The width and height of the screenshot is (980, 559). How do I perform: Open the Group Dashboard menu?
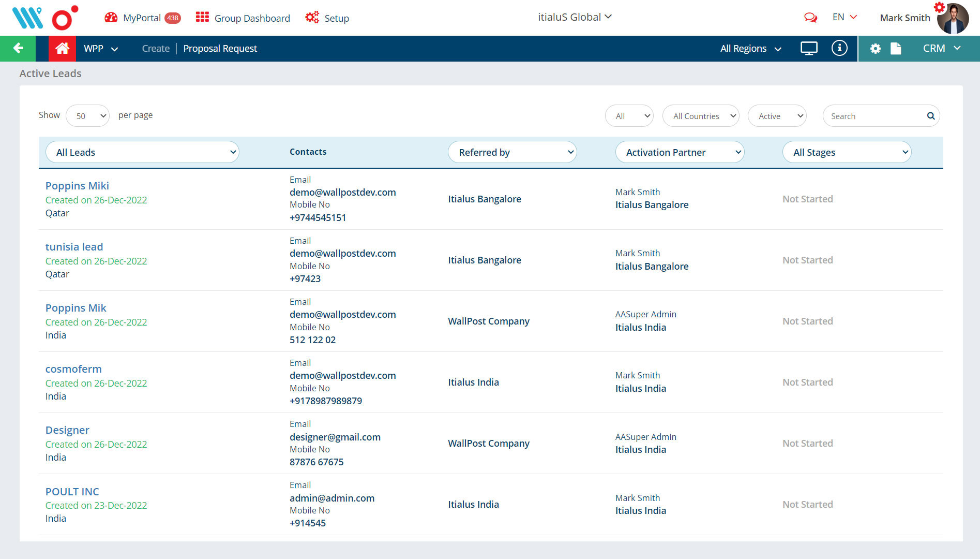click(243, 18)
